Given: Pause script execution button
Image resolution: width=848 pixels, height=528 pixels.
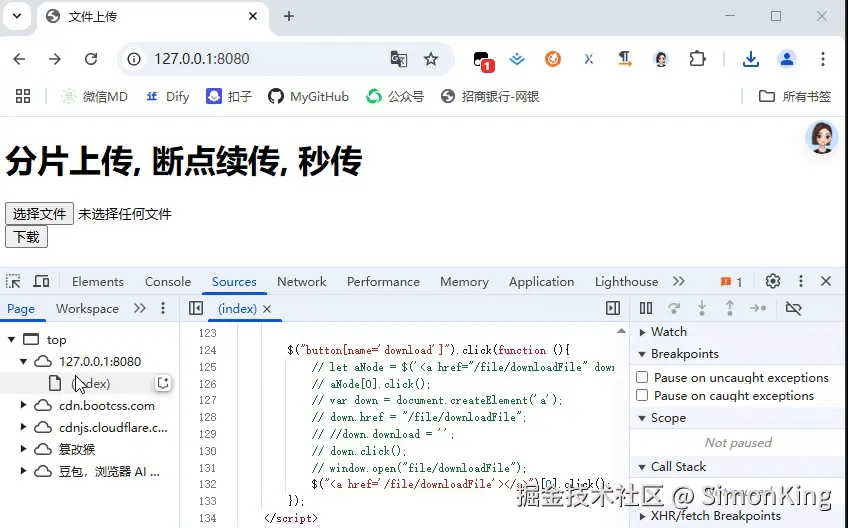Looking at the screenshot, I should click(x=646, y=308).
